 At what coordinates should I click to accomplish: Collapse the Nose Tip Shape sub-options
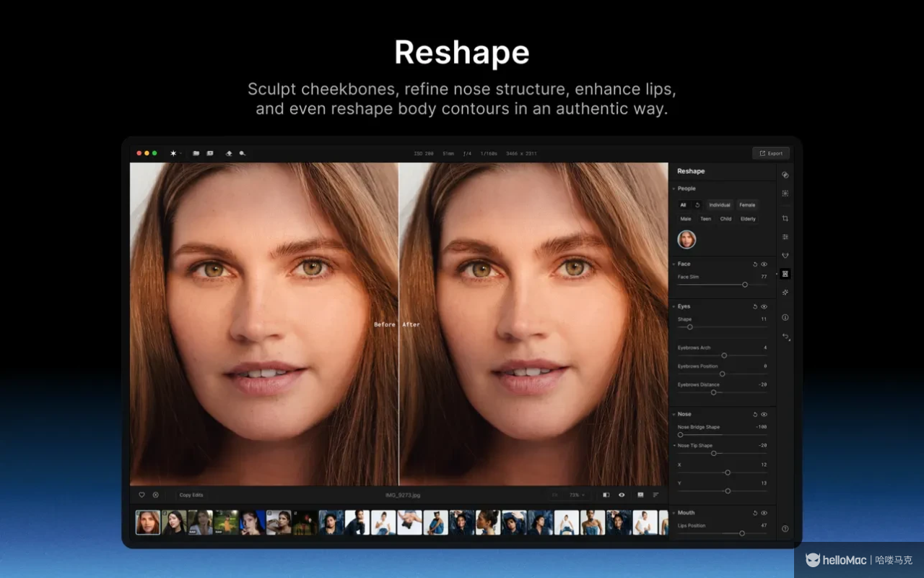[674, 446]
